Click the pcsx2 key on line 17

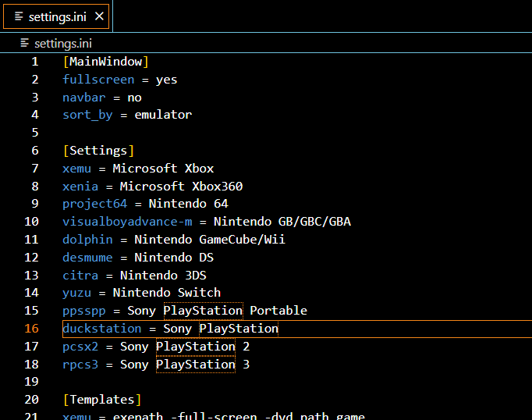click(80, 347)
